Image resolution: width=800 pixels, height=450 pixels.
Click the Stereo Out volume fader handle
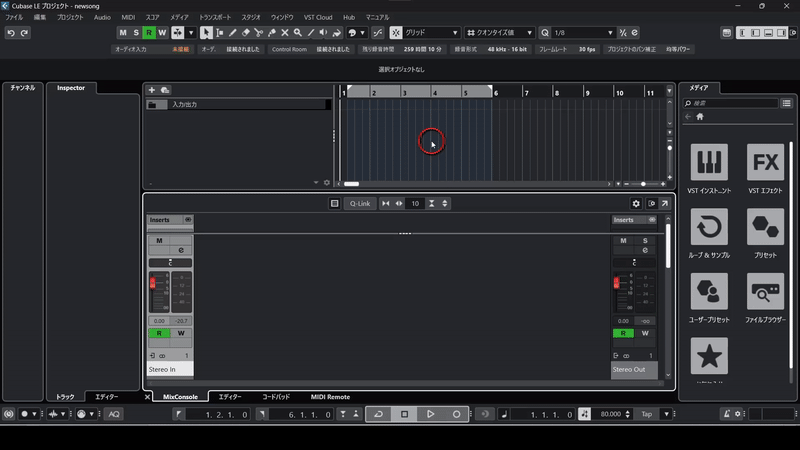[x=616, y=283]
